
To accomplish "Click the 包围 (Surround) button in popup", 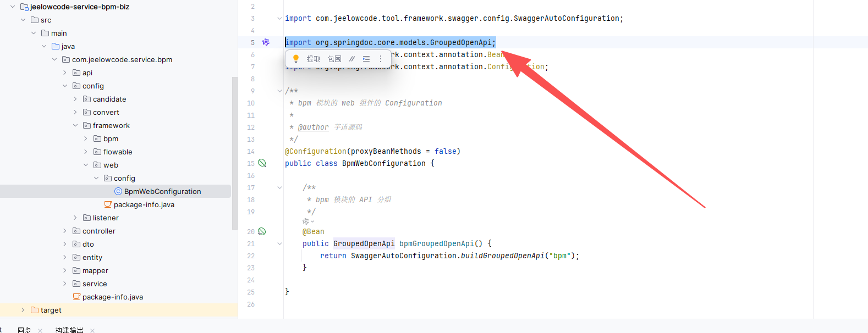I will (334, 59).
